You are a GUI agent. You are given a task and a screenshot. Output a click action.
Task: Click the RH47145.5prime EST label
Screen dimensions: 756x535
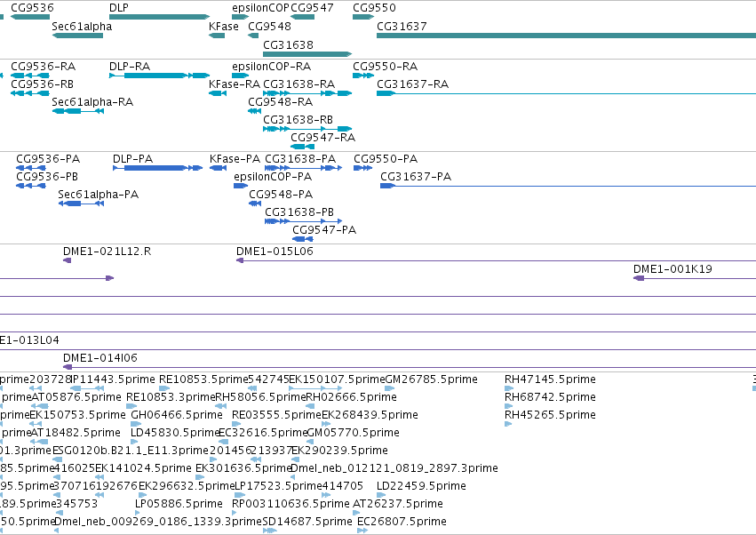[x=550, y=379]
